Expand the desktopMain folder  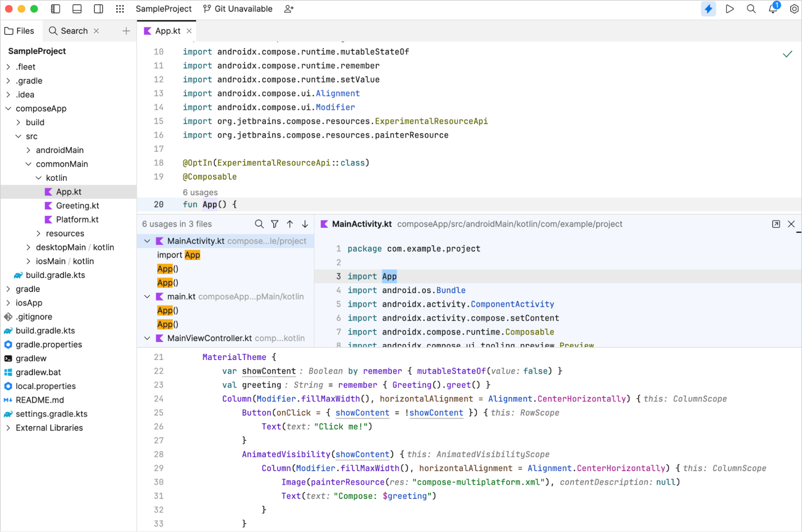(x=28, y=247)
